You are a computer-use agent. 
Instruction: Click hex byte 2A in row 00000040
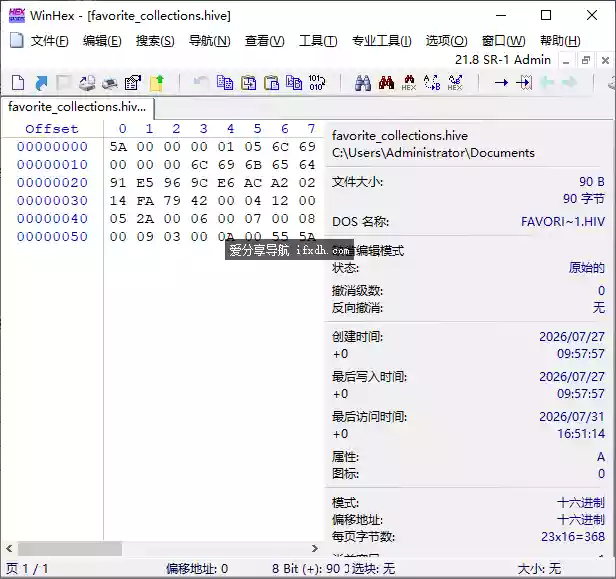point(145,218)
